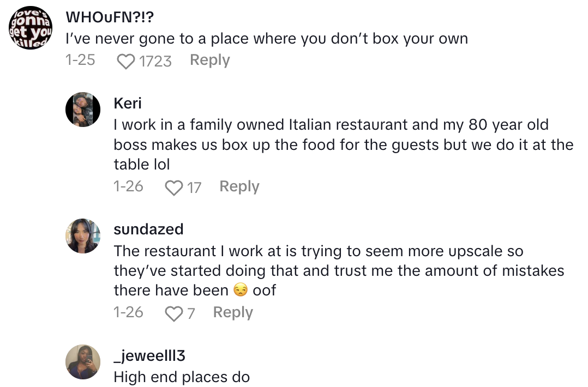Reply to WHOuFN?!?'s comment
The height and width of the screenshot is (387, 588).
click(209, 61)
